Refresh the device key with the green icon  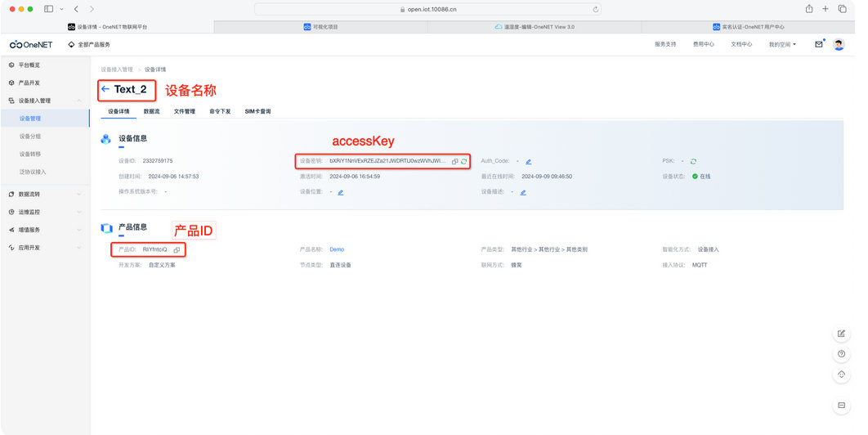[x=464, y=162]
